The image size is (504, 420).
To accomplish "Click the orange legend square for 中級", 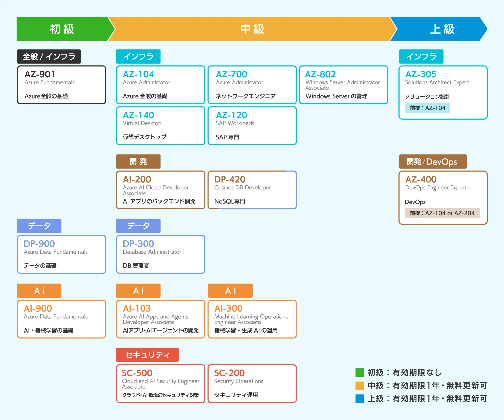I will (360, 386).
